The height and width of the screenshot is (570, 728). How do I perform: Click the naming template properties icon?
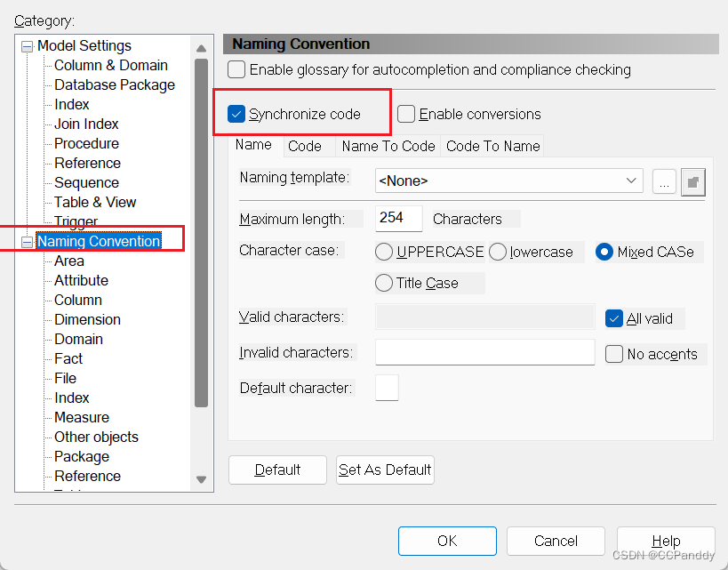pos(693,181)
